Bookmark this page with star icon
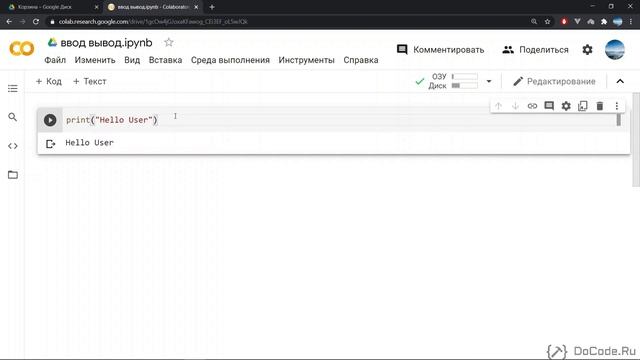 click(547, 22)
